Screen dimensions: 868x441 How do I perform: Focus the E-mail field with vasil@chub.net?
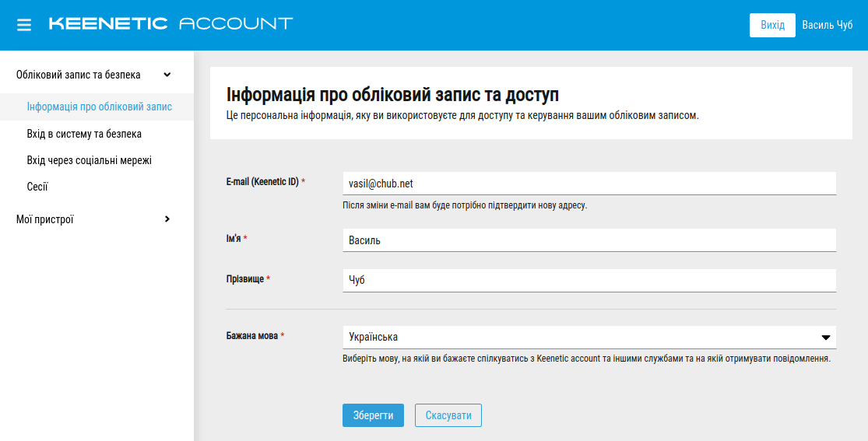coord(589,184)
